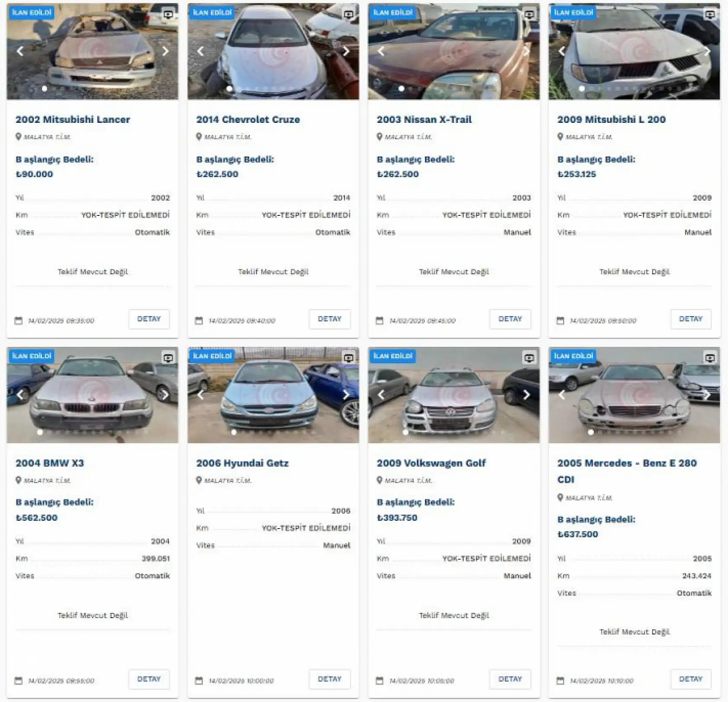Click DETAY for 2002 Mitsubishi Lancer
Image resolution: width=728 pixels, height=702 pixels.
[x=149, y=319]
